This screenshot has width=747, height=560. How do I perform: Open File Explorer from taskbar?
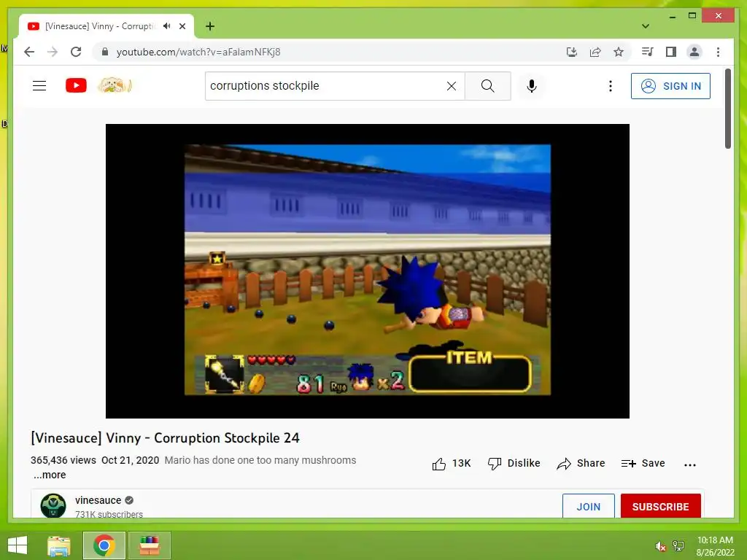[x=59, y=545]
